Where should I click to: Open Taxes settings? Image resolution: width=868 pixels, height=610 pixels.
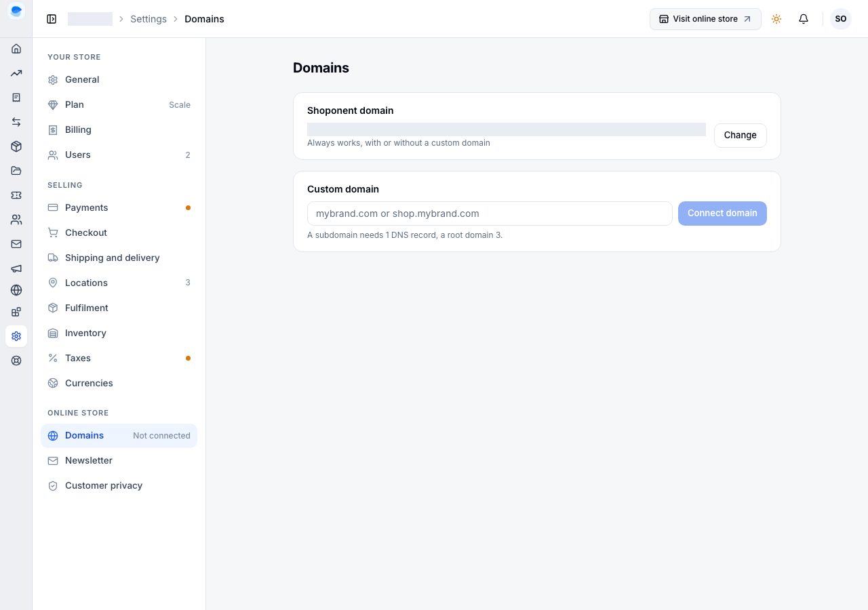[119, 358]
